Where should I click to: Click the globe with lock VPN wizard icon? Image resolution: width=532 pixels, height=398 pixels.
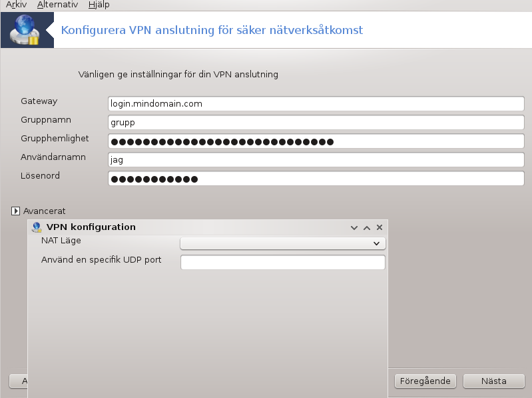(x=25, y=30)
